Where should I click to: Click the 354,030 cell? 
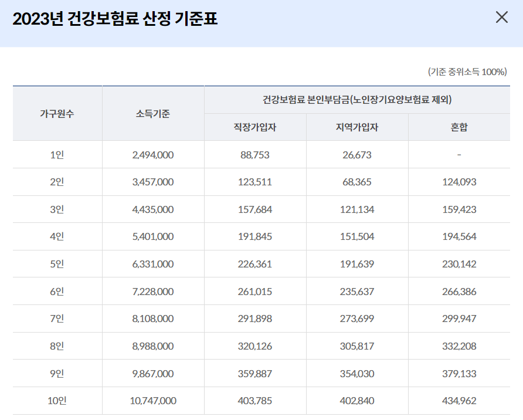tap(357, 374)
